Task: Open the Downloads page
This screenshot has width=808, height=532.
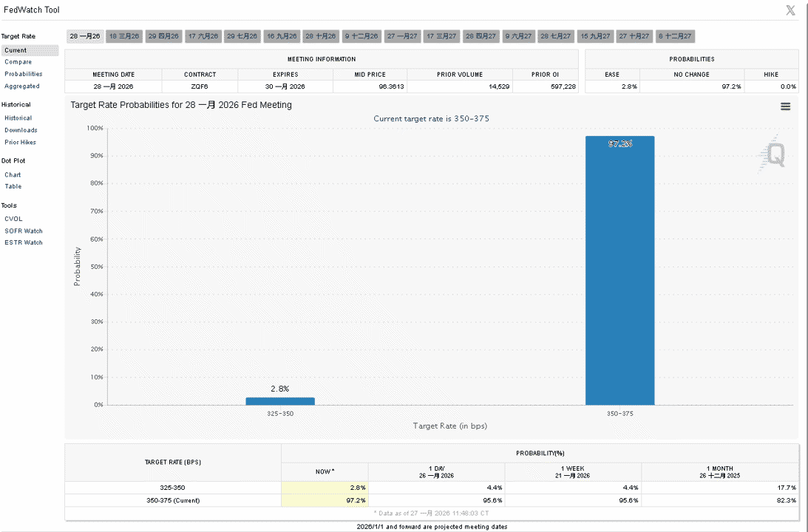Action: click(x=21, y=130)
